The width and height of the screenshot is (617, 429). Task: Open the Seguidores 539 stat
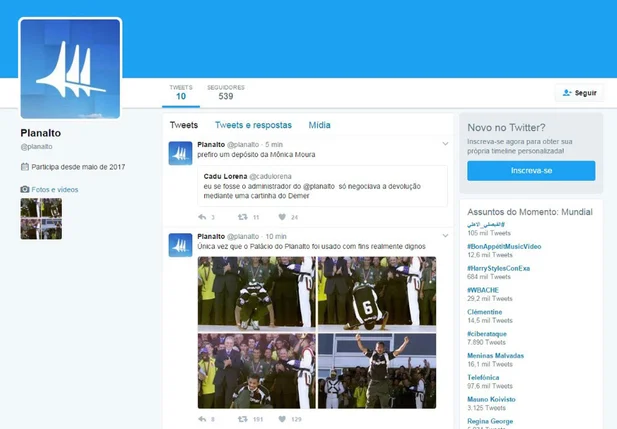(226, 92)
